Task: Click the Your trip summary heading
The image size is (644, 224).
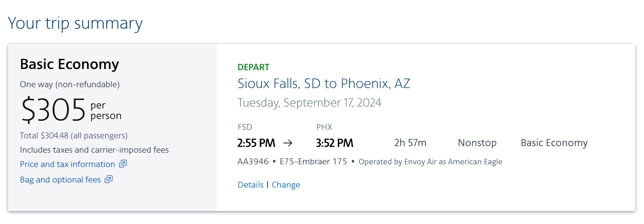Action: point(76,23)
